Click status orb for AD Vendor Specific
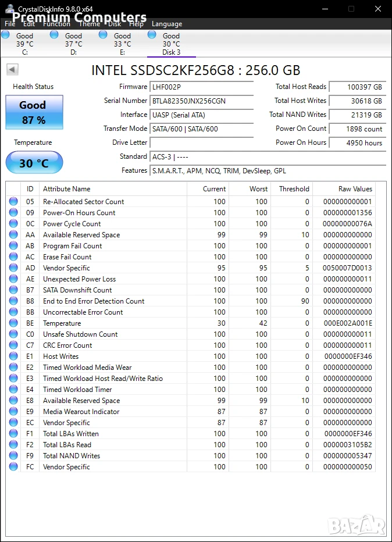Viewport: 392px width, 542px height. tap(13, 268)
